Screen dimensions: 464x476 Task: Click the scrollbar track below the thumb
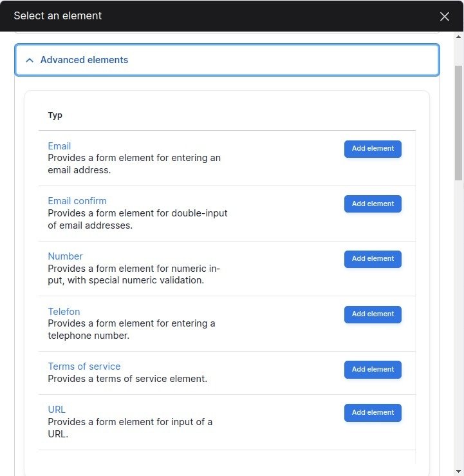[458, 322]
